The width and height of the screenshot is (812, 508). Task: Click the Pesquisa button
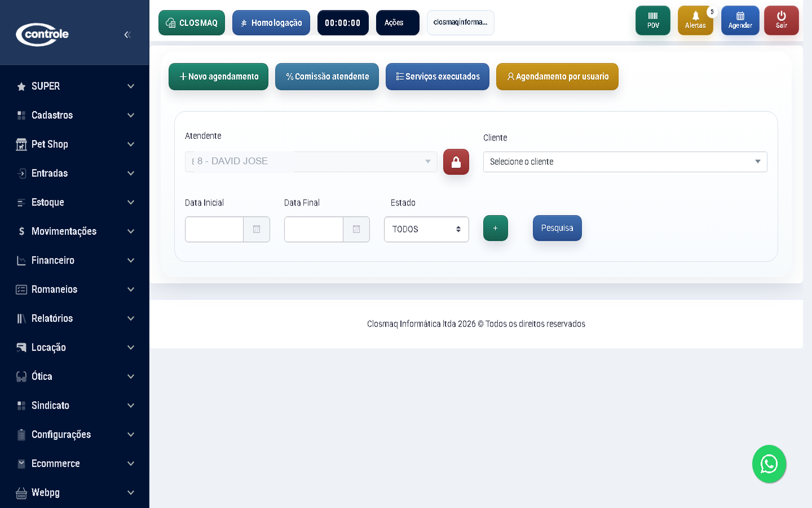coord(557,228)
